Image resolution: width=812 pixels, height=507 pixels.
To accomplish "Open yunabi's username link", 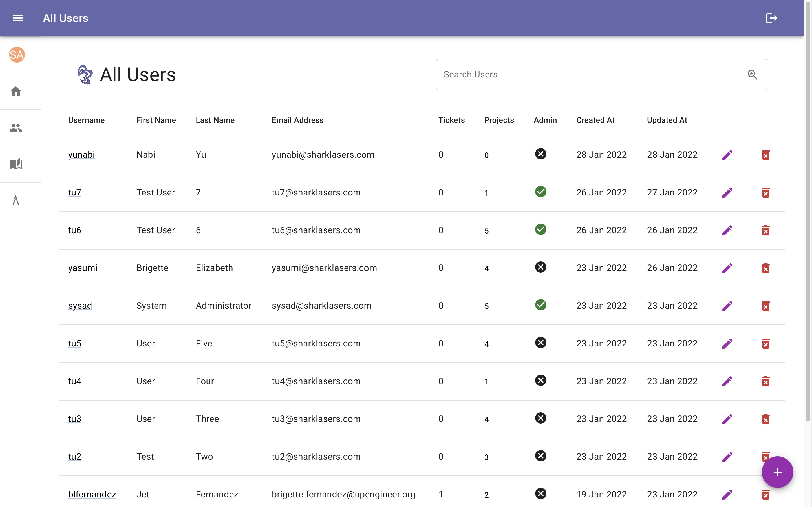I will point(81,155).
